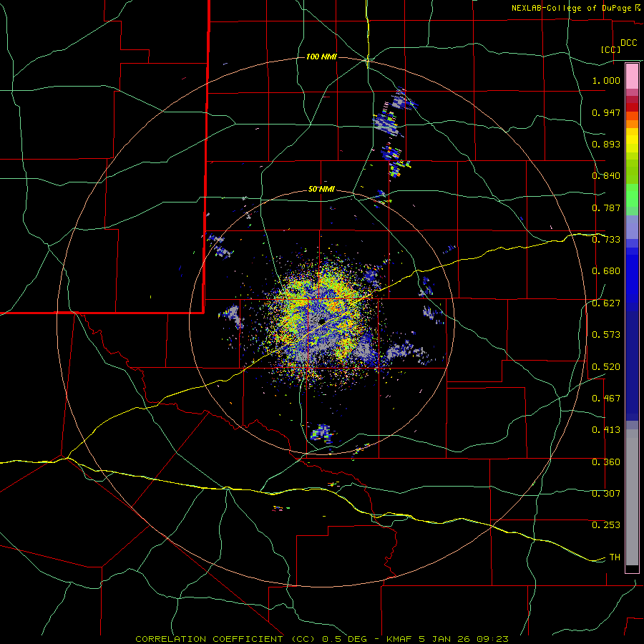
Task: Click the CORRELATION COEFFICIENT caption at the bottom
Action: coord(322,639)
